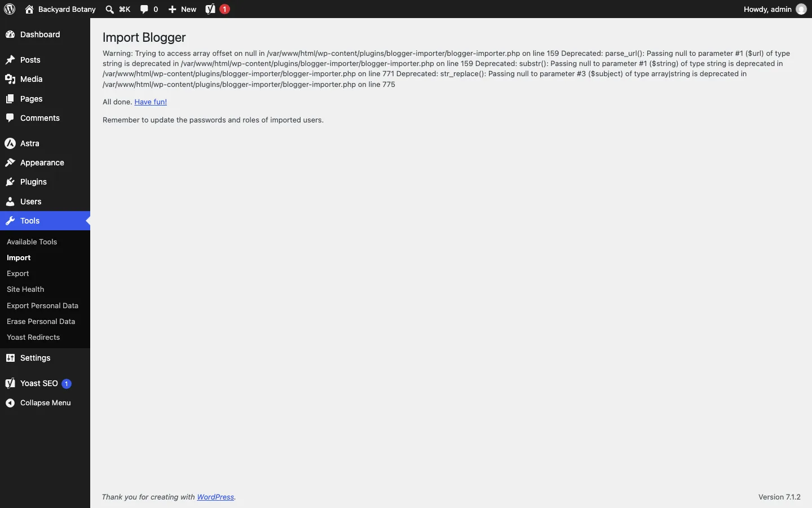
Task: Open Site Health from Tools submenu
Action: click(25, 290)
